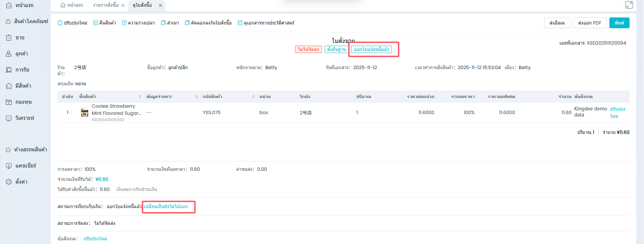Image resolution: width=644 pixels, height=244 pixels.
Task: Open the ตั้งค่า settings gear menu
Action: tap(21, 182)
